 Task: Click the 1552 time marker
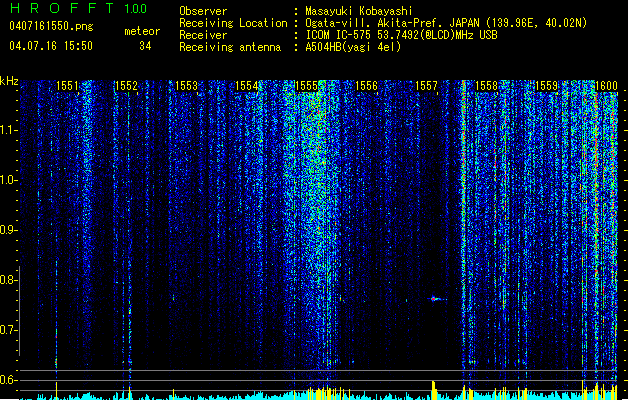tap(126, 86)
